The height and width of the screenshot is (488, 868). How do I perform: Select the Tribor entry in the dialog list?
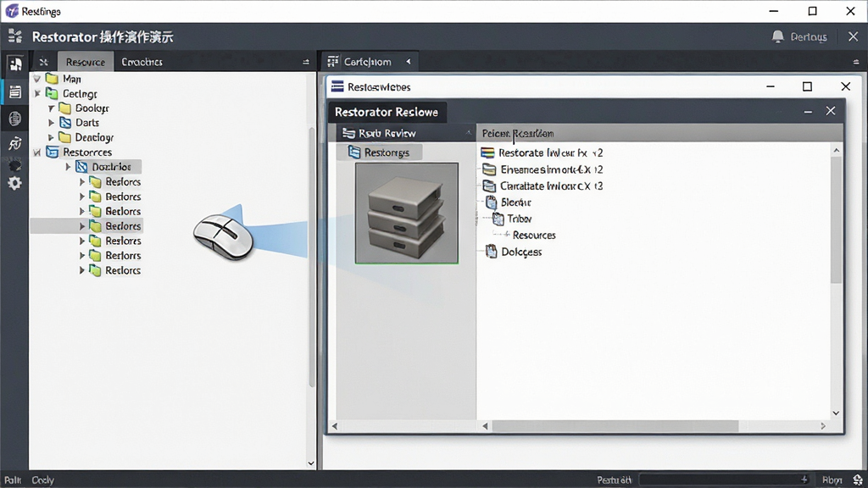pos(519,219)
